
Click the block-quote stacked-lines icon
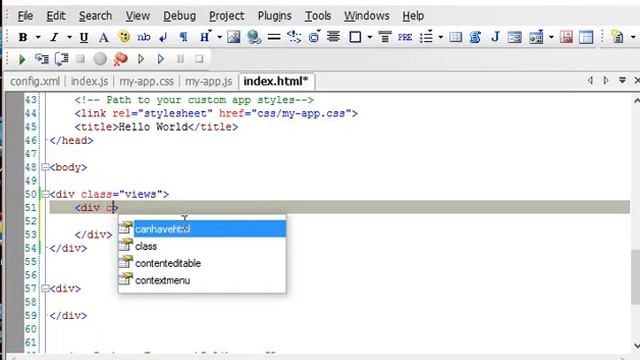(x=384, y=37)
